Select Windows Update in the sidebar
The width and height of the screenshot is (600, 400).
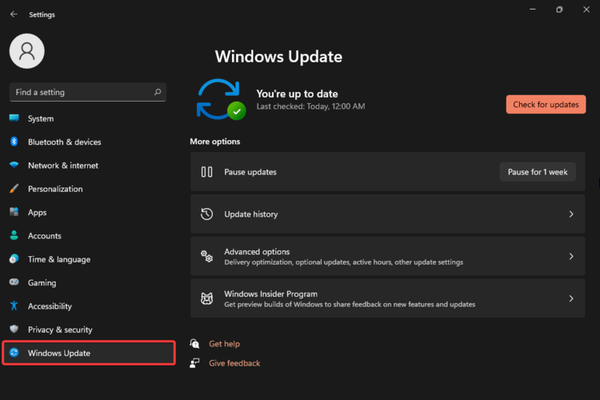[x=58, y=353]
